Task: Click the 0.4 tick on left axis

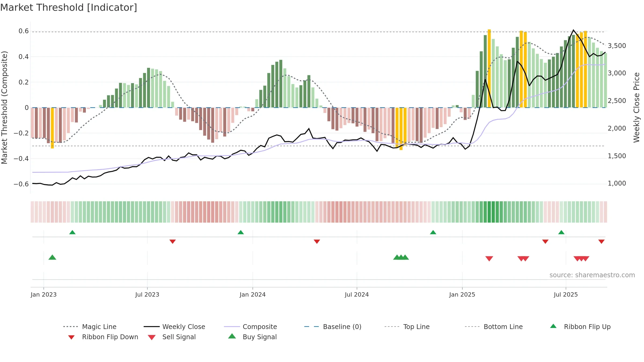Action: tap(24, 57)
